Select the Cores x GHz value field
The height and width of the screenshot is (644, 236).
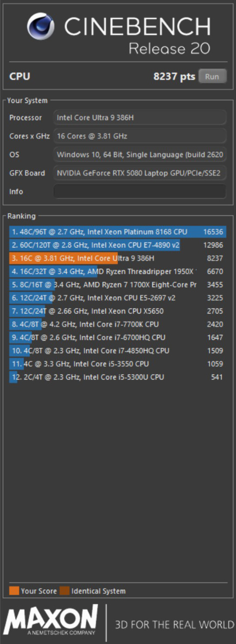[140, 136]
